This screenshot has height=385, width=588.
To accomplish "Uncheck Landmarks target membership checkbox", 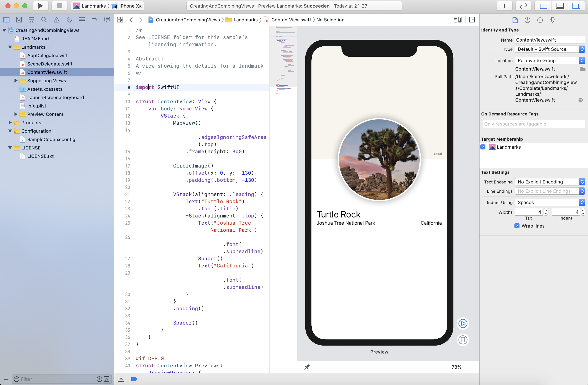I will (x=483, y=147).
